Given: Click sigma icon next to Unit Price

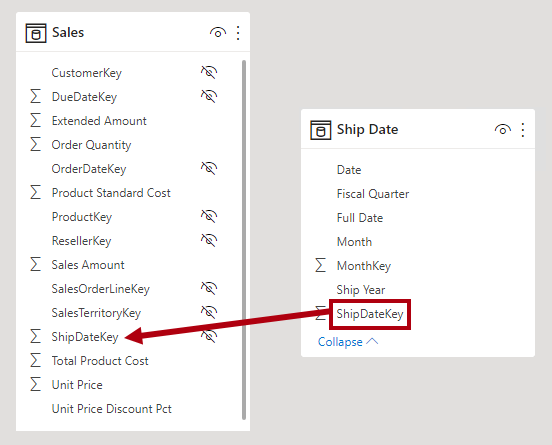Looking at the screenshot, I should 35,384.
